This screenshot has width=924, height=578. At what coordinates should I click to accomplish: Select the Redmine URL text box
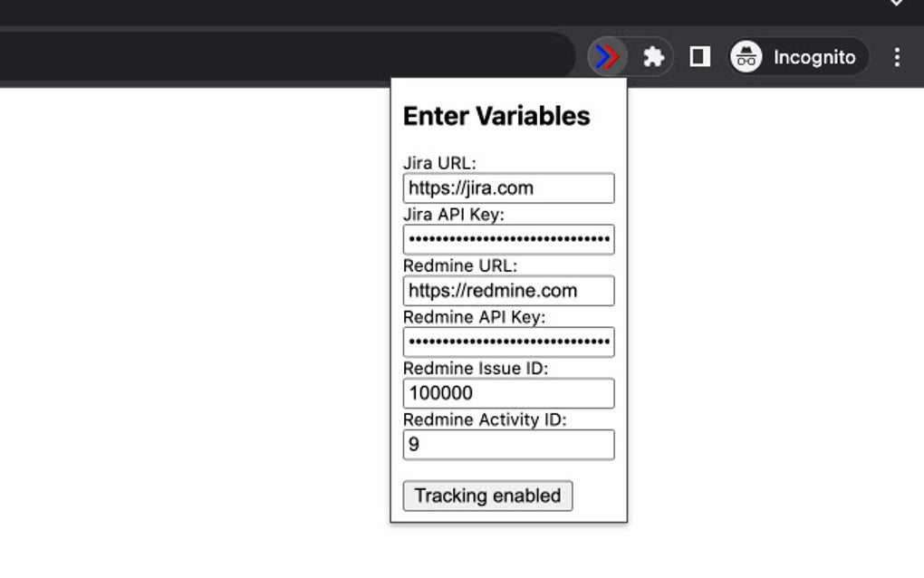click(508, 291)
